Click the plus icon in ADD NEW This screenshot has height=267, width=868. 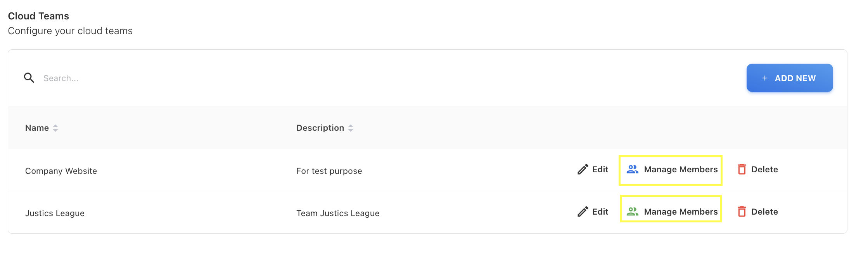point(764,78)
